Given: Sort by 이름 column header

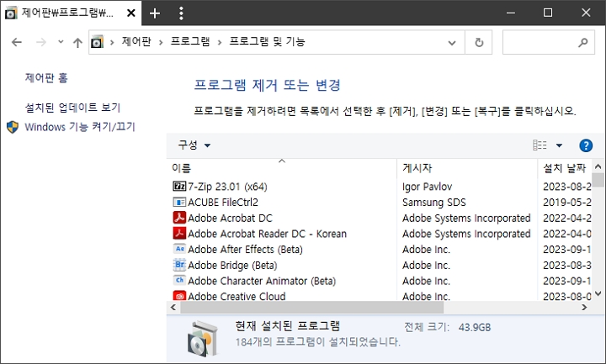Looking at the screenshot, I should [x=281, y=168].
